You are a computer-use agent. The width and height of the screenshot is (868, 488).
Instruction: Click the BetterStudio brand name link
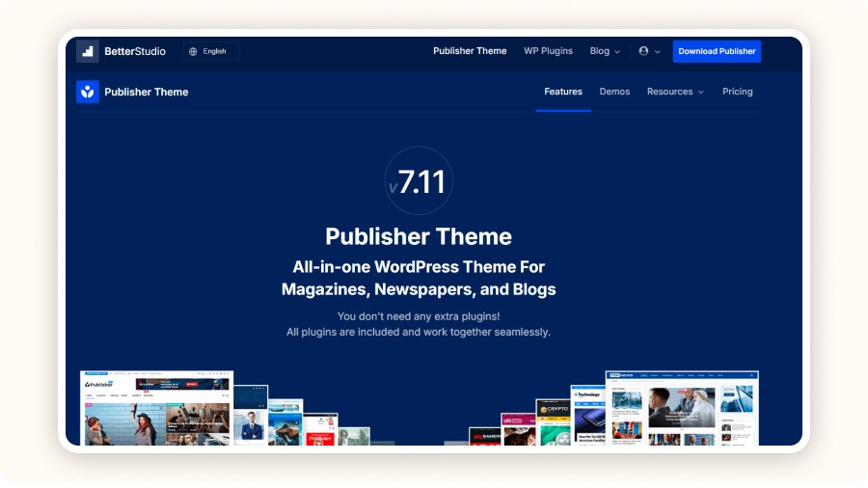(135, 51)
